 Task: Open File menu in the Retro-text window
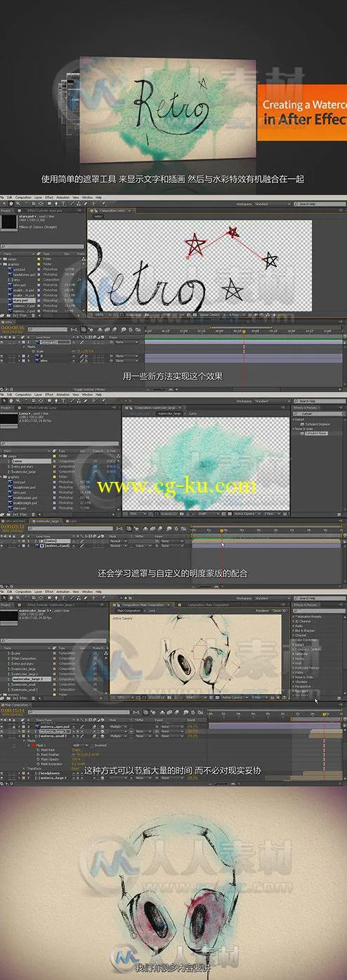(1, 197)
